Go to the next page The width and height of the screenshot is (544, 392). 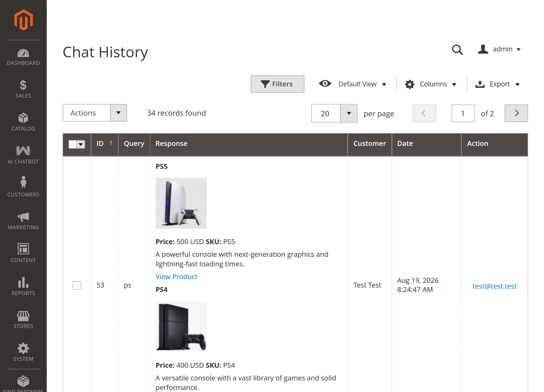516,113
